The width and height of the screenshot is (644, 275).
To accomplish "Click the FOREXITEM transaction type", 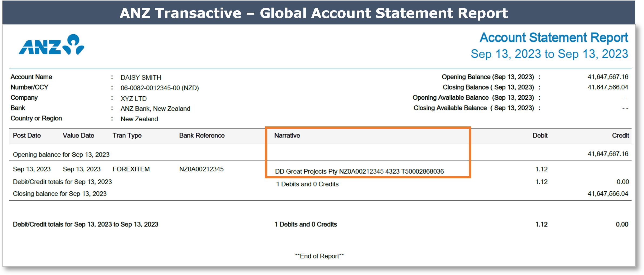I will coord(131,169).
